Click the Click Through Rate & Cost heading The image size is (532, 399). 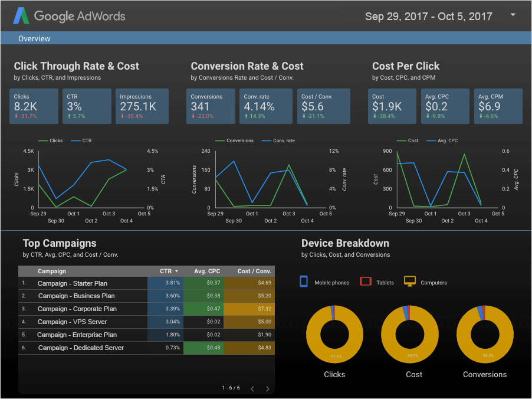[x=76, y=66]
